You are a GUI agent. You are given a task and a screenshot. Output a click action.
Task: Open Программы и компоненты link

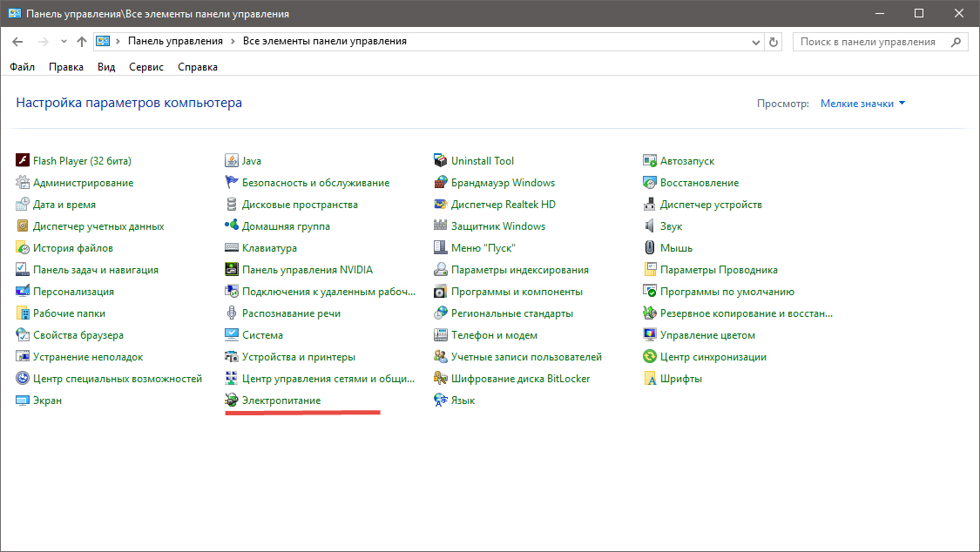tap(517, 292)
